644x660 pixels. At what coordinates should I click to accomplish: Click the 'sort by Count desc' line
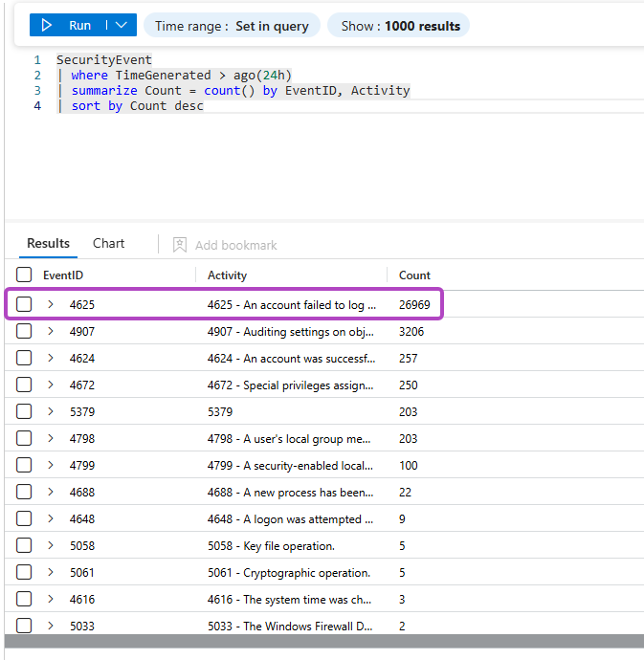(x=130, y=105)
